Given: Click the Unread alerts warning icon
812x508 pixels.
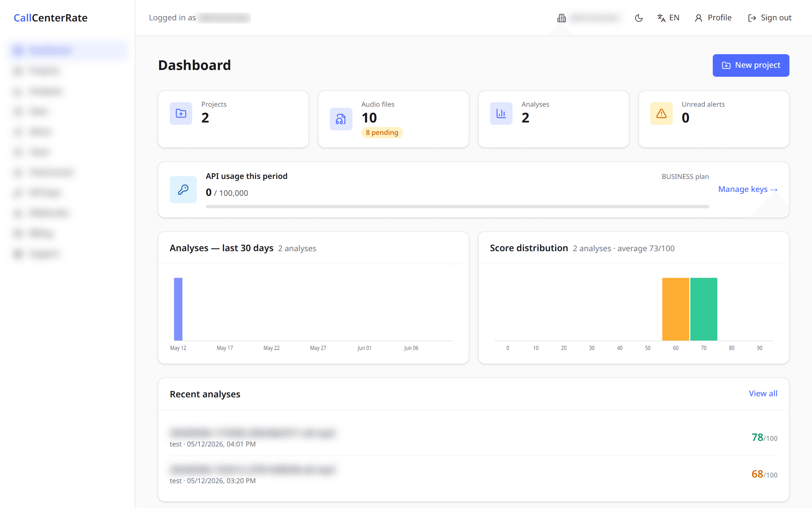Looking at the screenshot, I should pyautogui.click(x=661, y=113).
